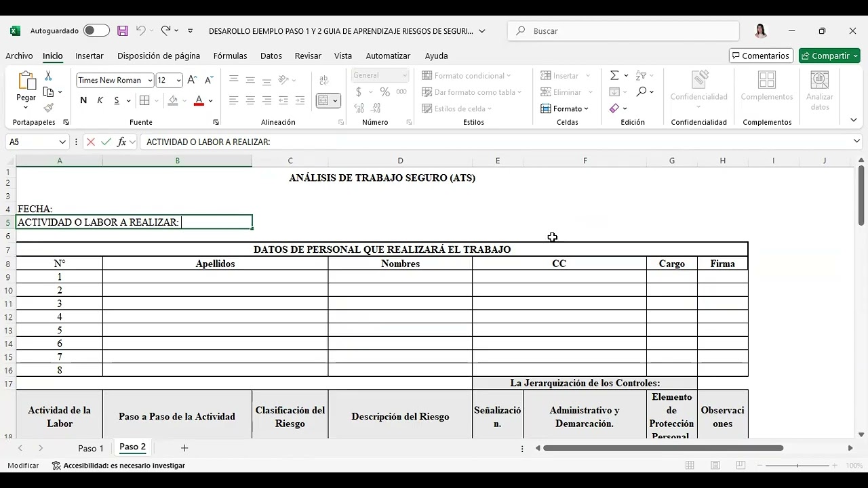This screenshot has height=488, width=868.
Task: Click the Redo arrow icon
Action: [x=165, y=30]
